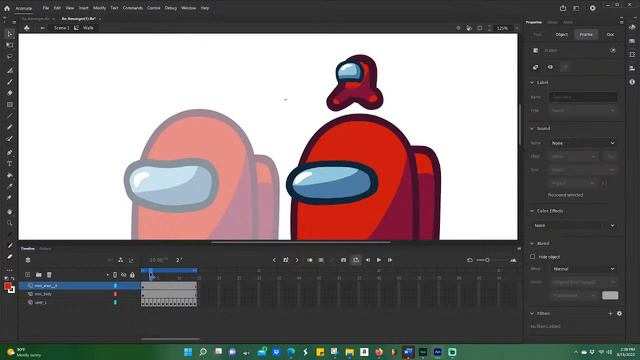The image size is (640, 360).
Task: Open Windows Start button on taskbar
Action: coord(188,352)
